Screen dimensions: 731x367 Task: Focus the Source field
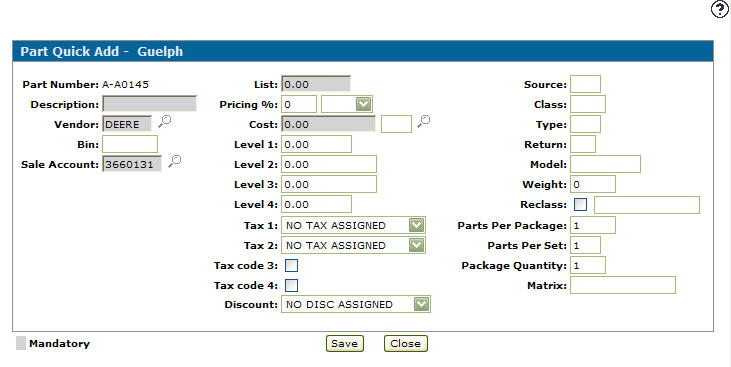[586, 84]
